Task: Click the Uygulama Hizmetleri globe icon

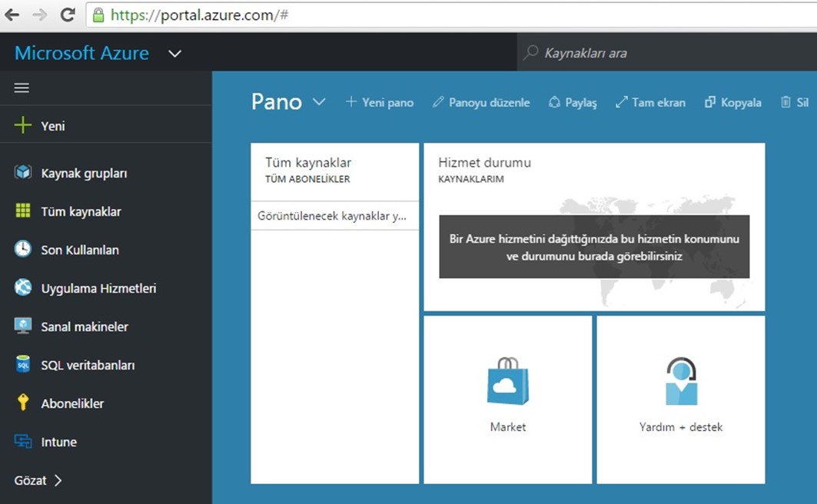Action: [23, 287]
